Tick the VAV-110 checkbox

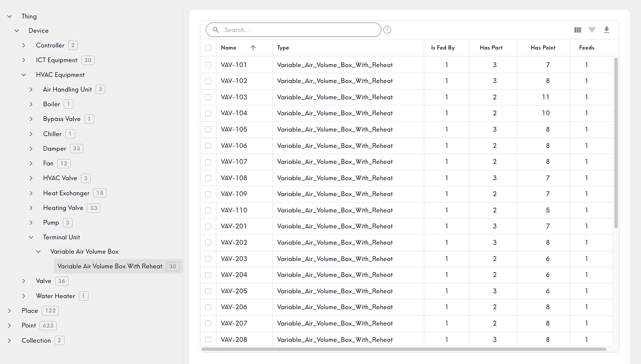click(x=208, y=210)
